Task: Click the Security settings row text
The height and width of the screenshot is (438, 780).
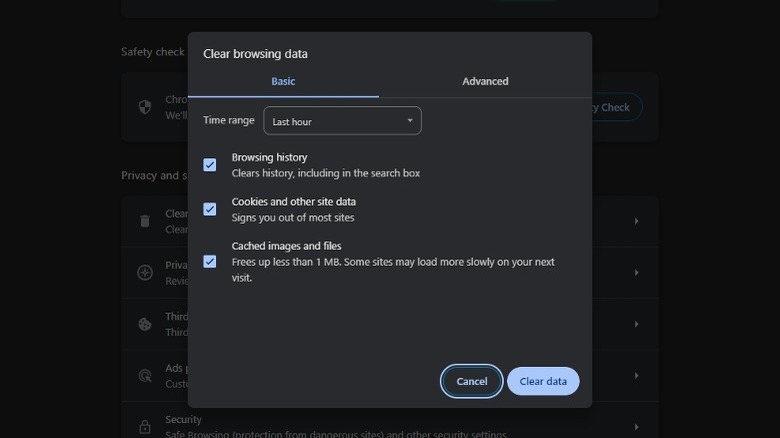Action: 336,427
